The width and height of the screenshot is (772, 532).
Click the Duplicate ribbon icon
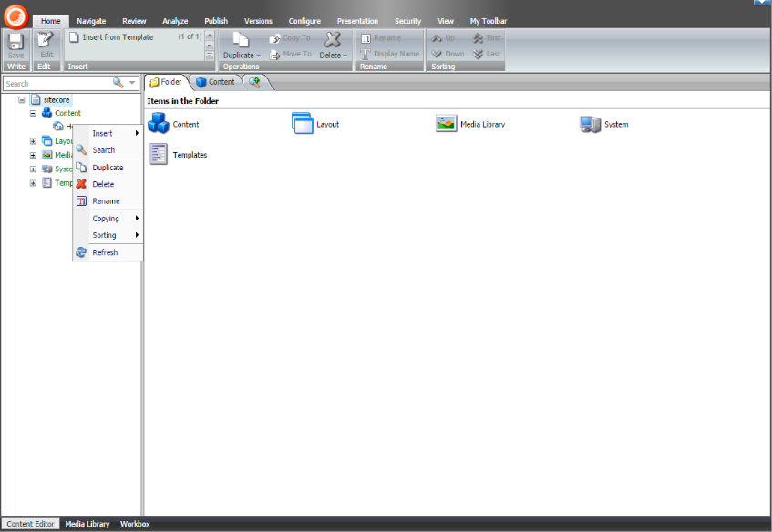[x=241, y=40]
